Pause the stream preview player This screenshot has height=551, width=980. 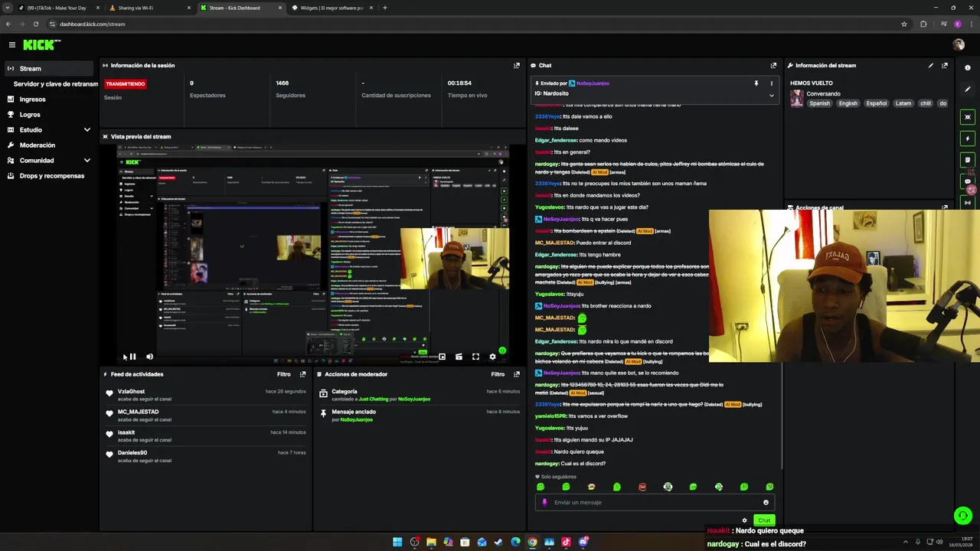pyautogui.click(x=132, y=357)
